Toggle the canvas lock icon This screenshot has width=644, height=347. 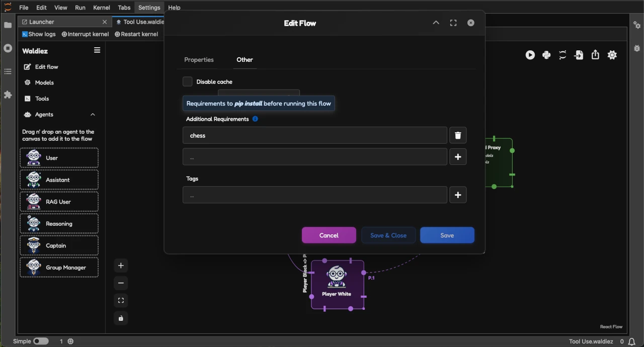tap(121, 318)
